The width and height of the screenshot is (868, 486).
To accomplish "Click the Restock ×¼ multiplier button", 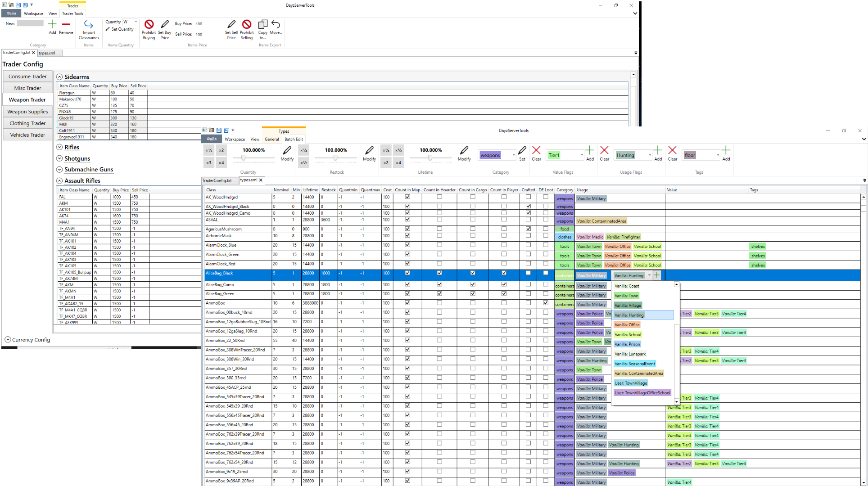I will 304,150.
